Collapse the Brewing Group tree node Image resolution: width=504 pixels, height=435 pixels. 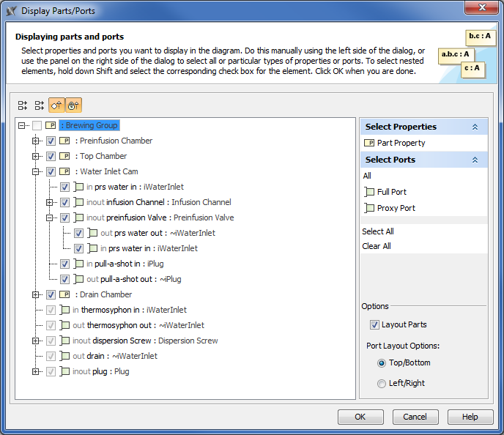pyautogui.click(x=21, y=125)
